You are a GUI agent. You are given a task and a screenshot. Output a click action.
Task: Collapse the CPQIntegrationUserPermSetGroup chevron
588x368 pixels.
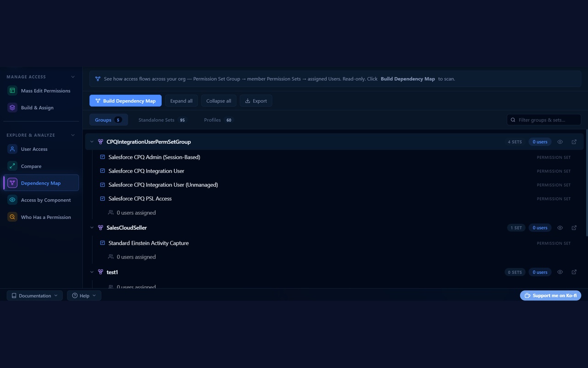click(92, 142)
